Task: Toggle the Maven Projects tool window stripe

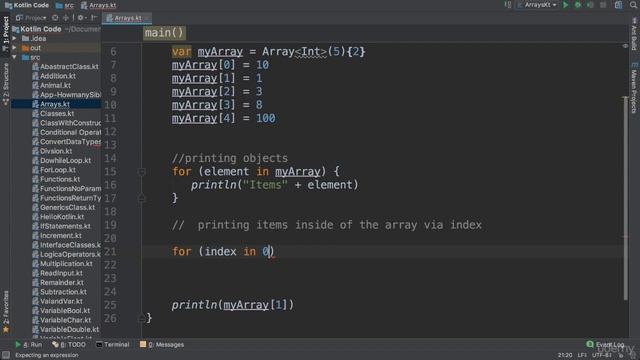Action: tap(634, 88)
